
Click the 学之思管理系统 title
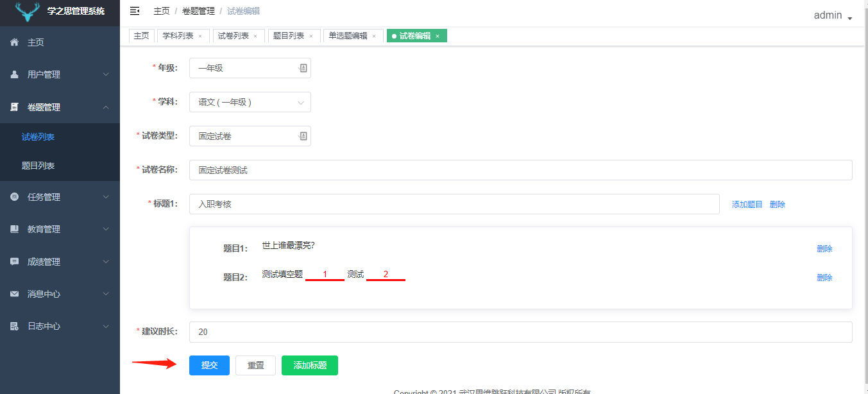coord(76,11)
